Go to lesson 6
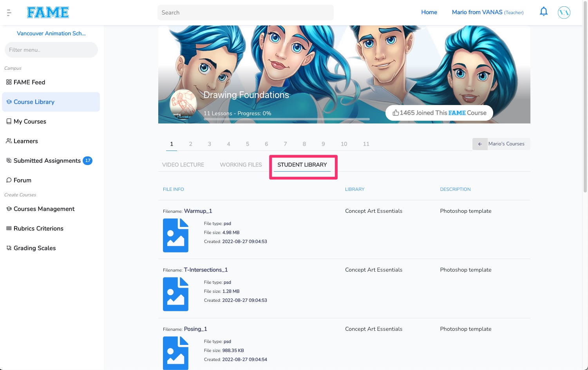This screenshot has height=370, width=588. tap(266, 144)
